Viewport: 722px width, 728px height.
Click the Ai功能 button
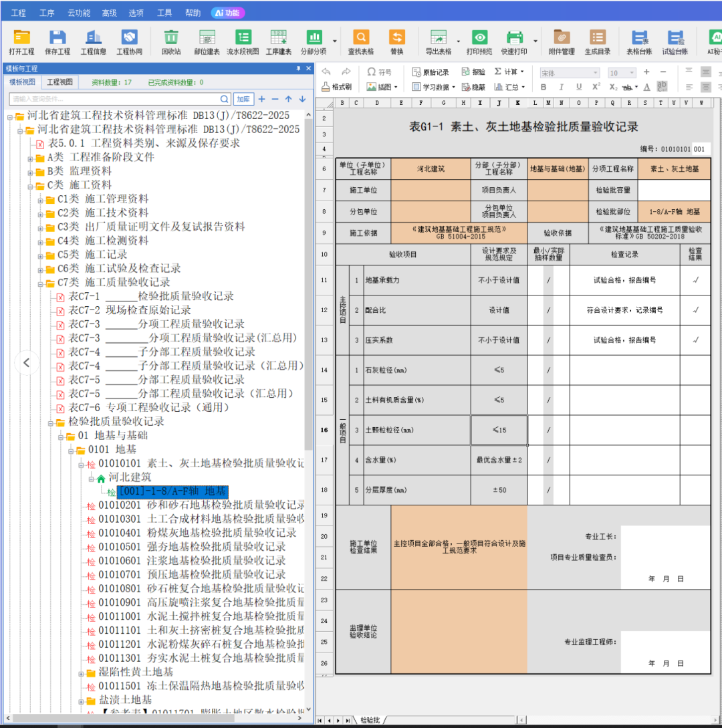point(227,13)
